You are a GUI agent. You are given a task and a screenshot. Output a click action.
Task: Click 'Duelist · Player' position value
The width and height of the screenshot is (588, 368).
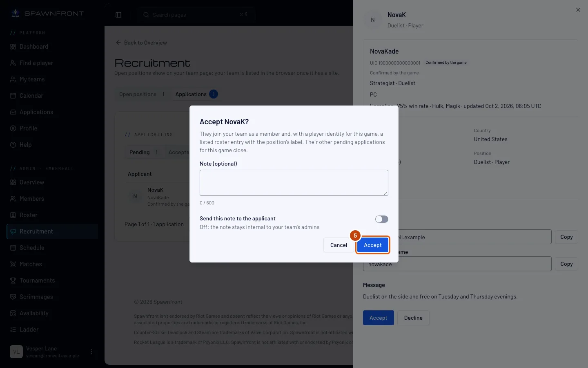(x=492, y=162)
